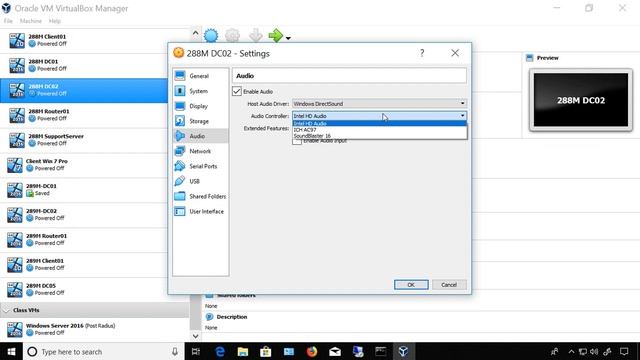Open the File menu

(8, 21)
